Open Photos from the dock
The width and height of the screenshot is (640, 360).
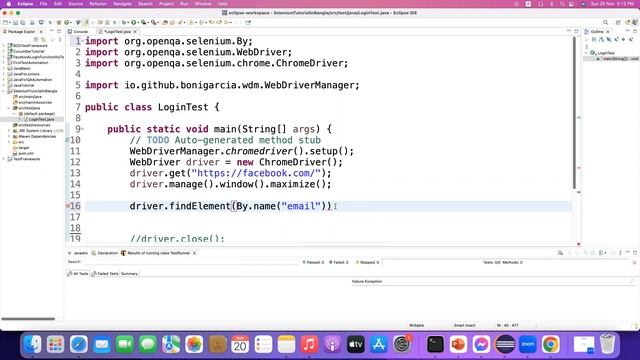coord(194,344)
